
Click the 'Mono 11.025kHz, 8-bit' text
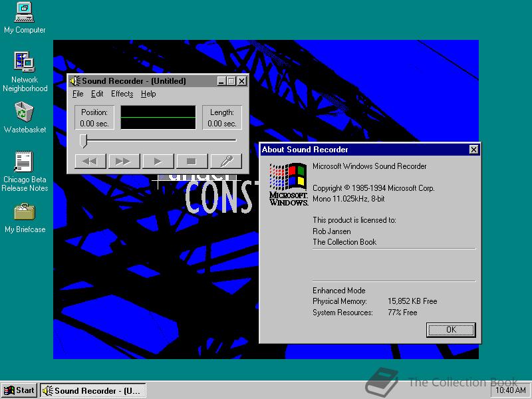coord(348,199)
